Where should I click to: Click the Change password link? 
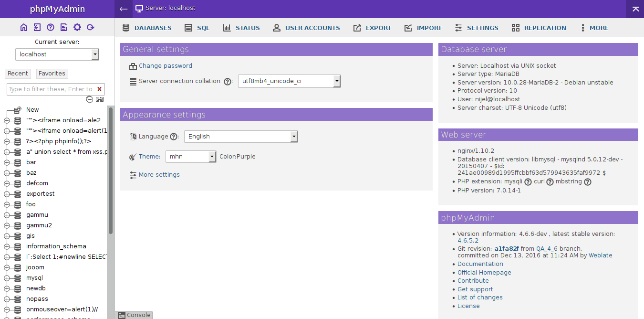click(x=165, y=66)
